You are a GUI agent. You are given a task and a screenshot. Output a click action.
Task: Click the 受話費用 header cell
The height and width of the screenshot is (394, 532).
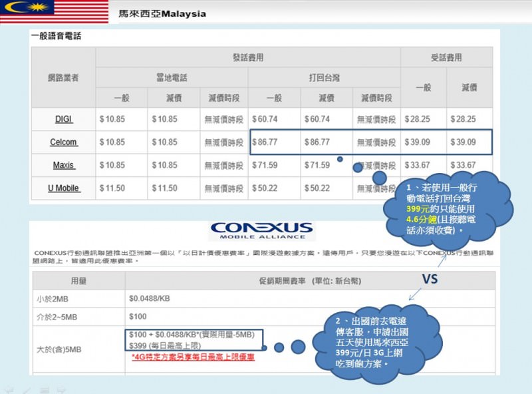(x=446, y=58)
